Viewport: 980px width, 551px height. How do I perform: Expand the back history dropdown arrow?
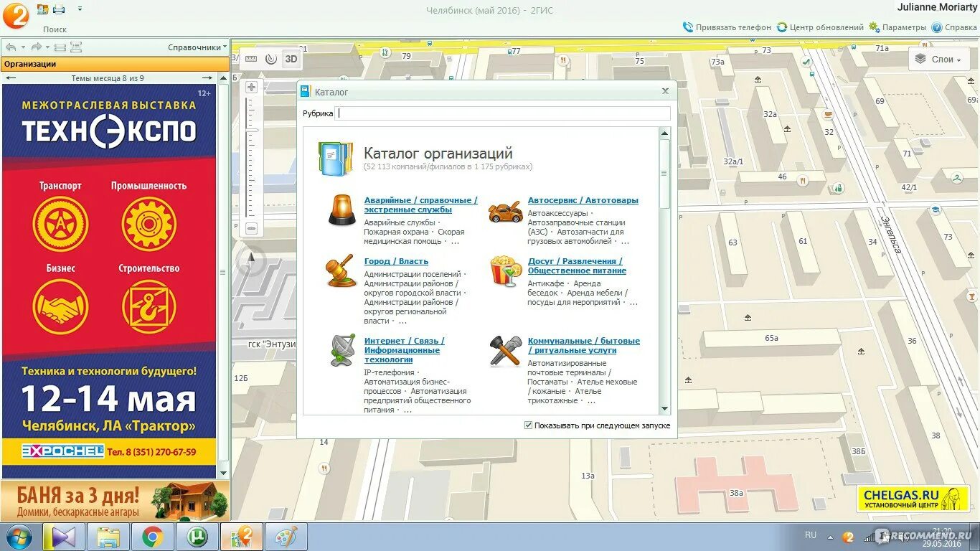tap(22, 47)
